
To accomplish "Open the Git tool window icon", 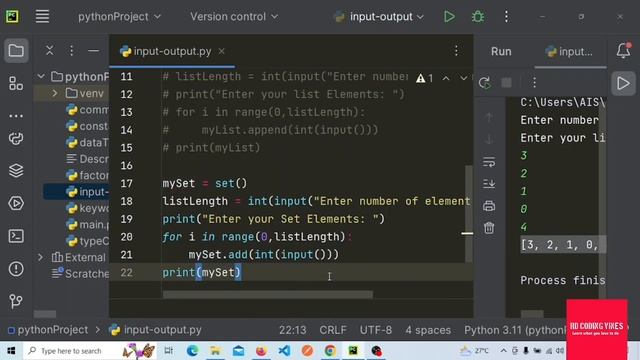I will (16, 301).
